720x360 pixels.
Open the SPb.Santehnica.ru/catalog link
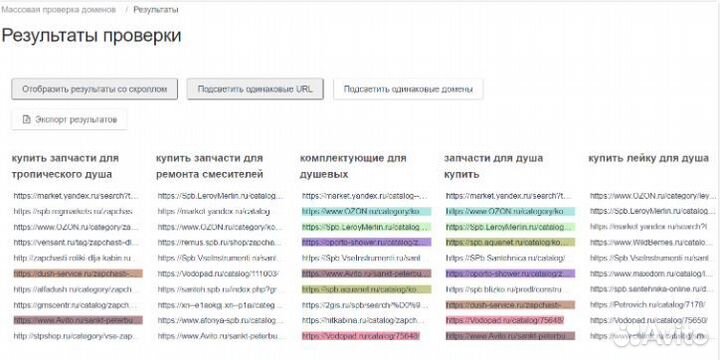pyautogui.click(x=506, y=258)
